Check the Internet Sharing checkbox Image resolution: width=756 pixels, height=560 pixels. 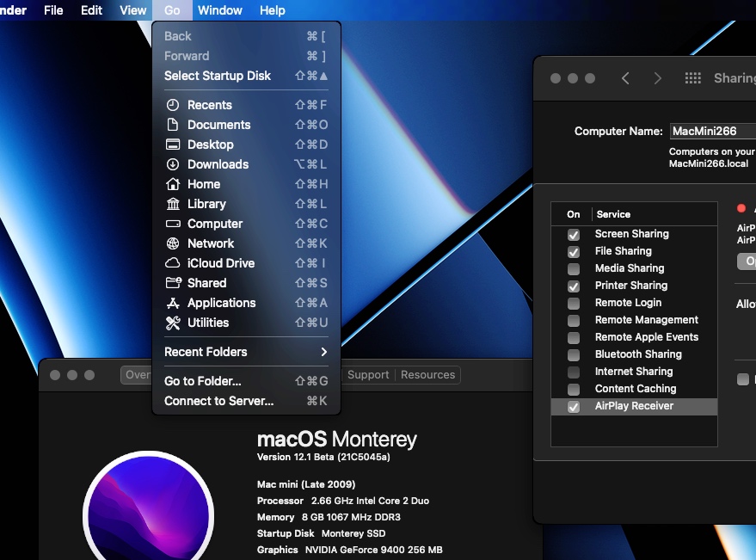574,372
